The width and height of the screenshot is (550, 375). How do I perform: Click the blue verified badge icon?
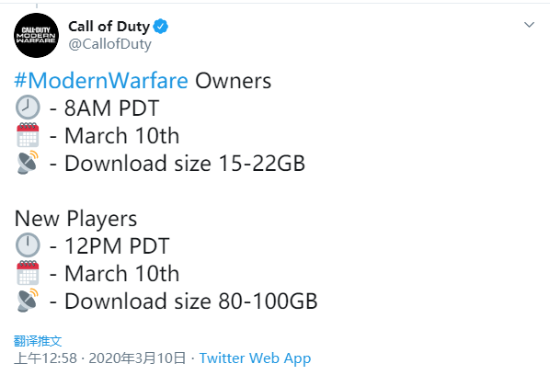(x=161, y=26)
